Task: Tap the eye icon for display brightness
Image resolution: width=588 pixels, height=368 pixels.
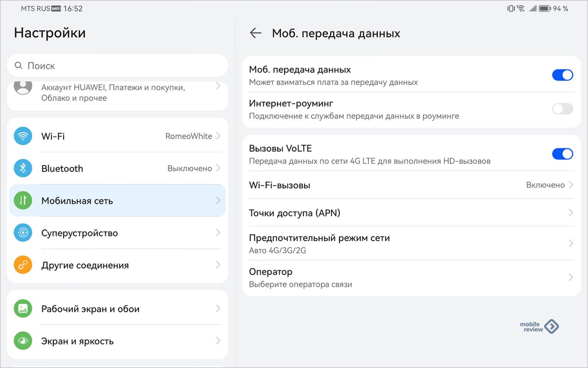Action: pos(23,341)
